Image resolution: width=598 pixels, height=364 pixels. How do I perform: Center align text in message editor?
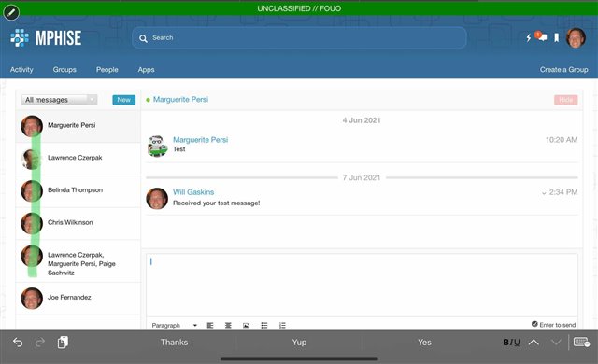pyautogui.click(x=228, y=325)
